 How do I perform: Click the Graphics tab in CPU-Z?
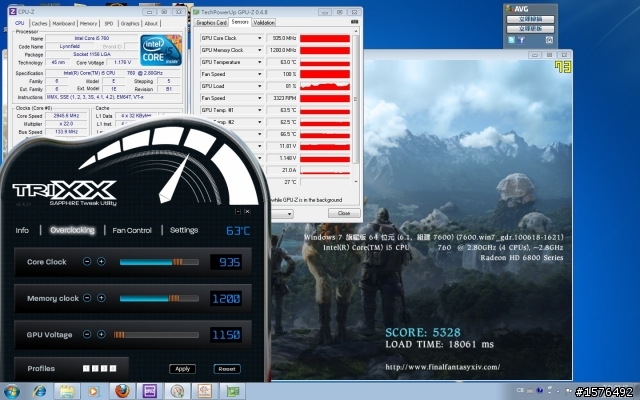tap(130, 24)
